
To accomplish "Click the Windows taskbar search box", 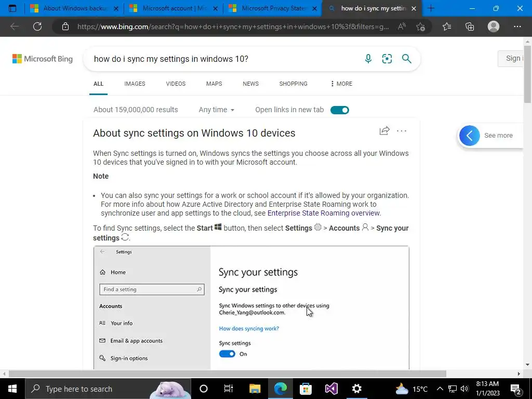I will 108,389.
